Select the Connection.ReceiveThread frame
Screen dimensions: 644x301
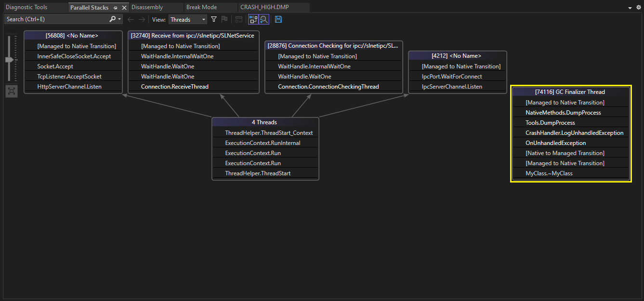point(194,87)
